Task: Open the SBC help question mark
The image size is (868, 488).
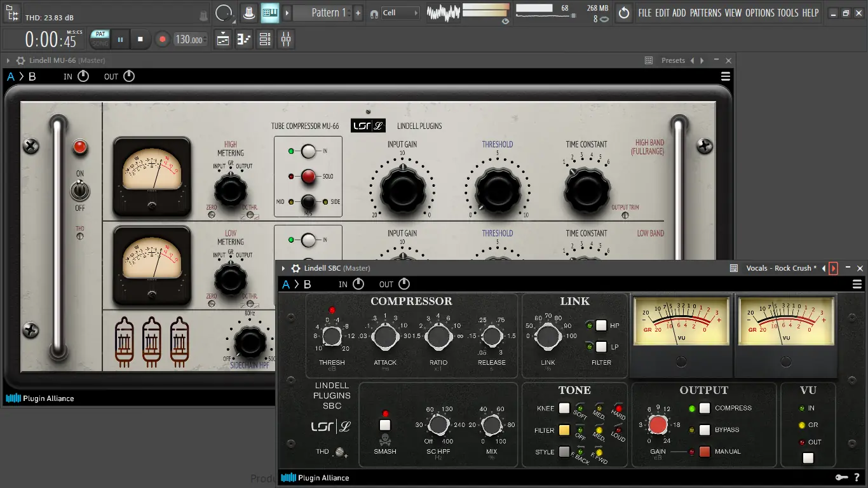Action: pyautogui.click(x=857, y=477)
